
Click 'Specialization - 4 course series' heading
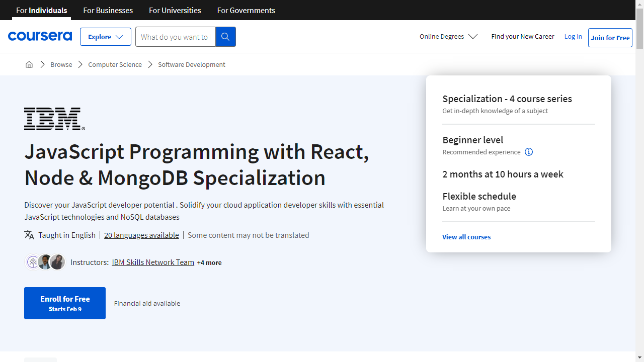tap(507, 99)
